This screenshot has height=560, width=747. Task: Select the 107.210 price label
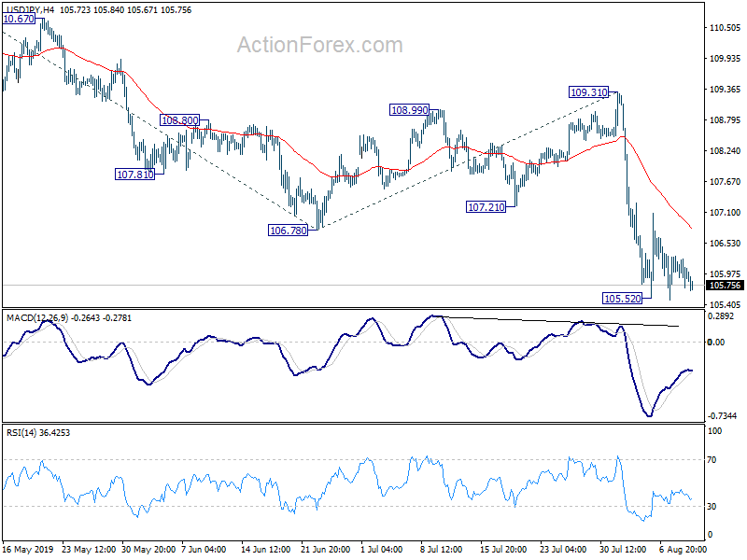click(485, 206)
